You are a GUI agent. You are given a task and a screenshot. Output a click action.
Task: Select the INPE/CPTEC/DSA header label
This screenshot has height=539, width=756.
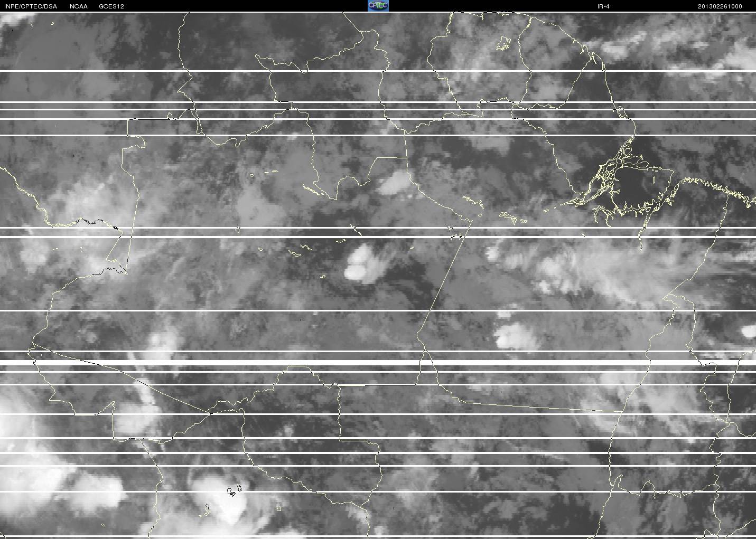30,6
